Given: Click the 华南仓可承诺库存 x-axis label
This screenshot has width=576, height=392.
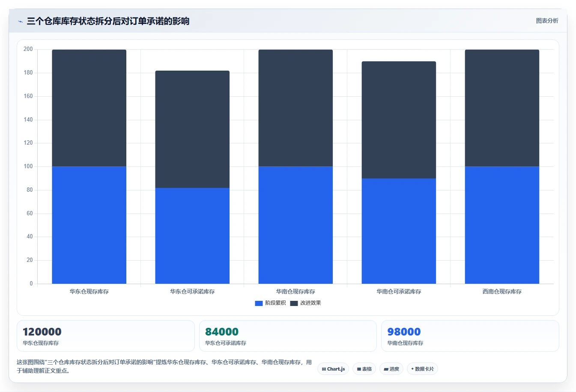Looking at the screenshot, I should [399, 291].
